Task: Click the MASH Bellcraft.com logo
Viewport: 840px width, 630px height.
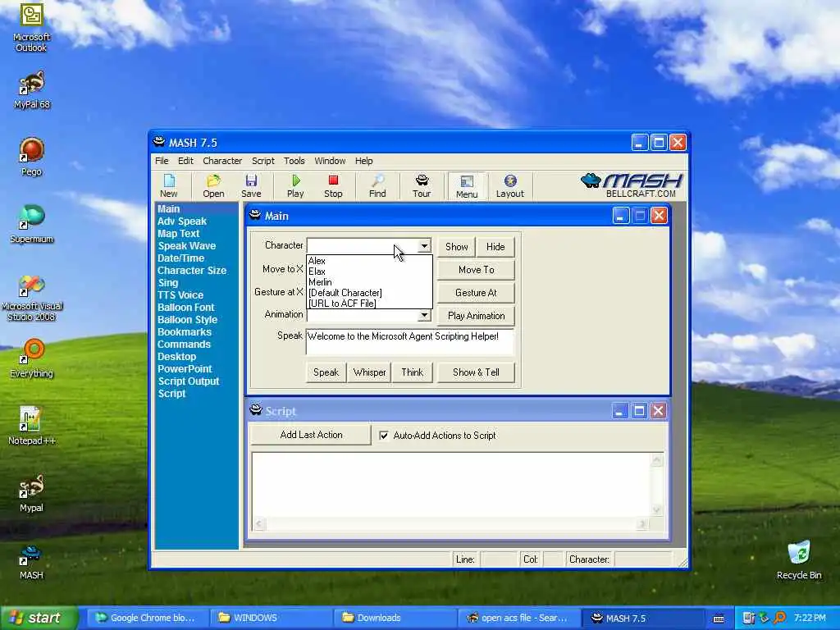Action: (631, 185)
